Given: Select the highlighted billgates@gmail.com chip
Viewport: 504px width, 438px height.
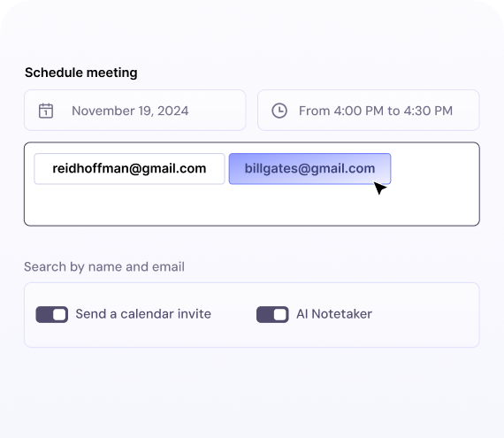Looking at the screenshot, I should coord(309,169).
